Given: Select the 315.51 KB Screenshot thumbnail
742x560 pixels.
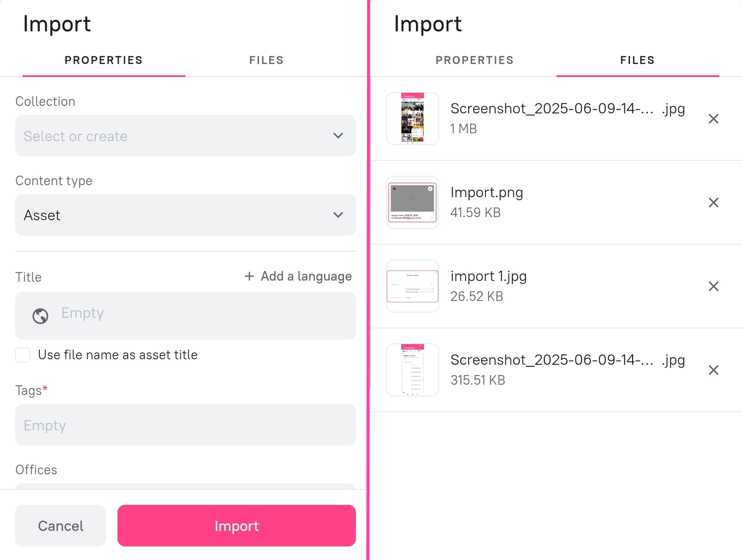Looking at the screenshot, I should [412, 370].
